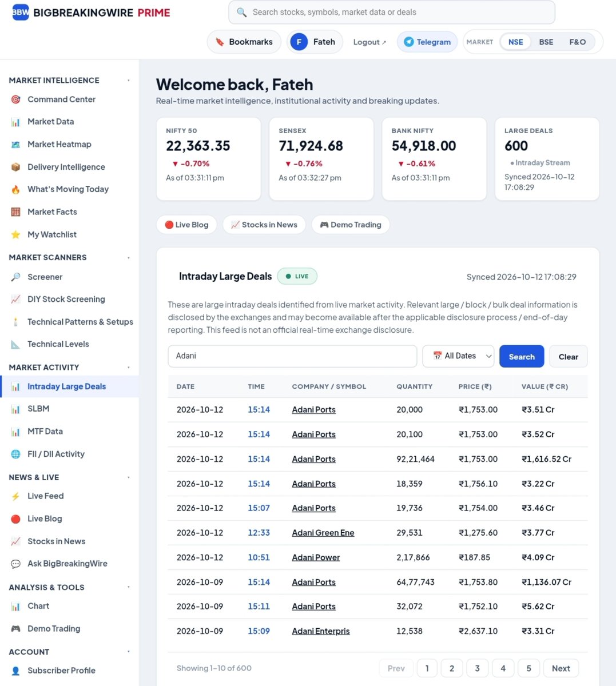Click the 12:33 time link

pos(259,533)
